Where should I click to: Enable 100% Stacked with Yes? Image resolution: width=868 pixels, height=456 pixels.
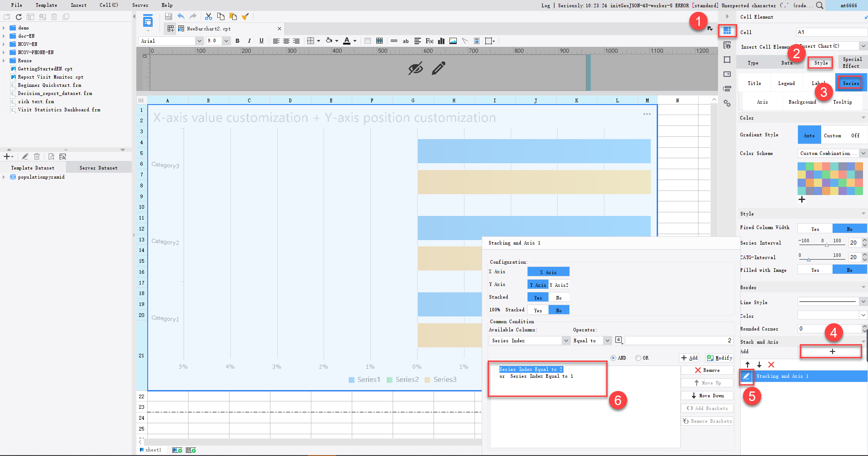coord(538,310)
